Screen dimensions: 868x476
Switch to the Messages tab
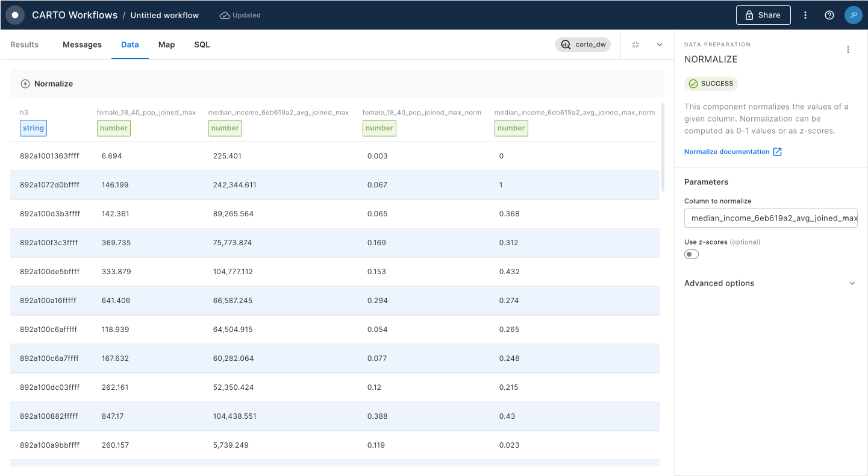82,45
